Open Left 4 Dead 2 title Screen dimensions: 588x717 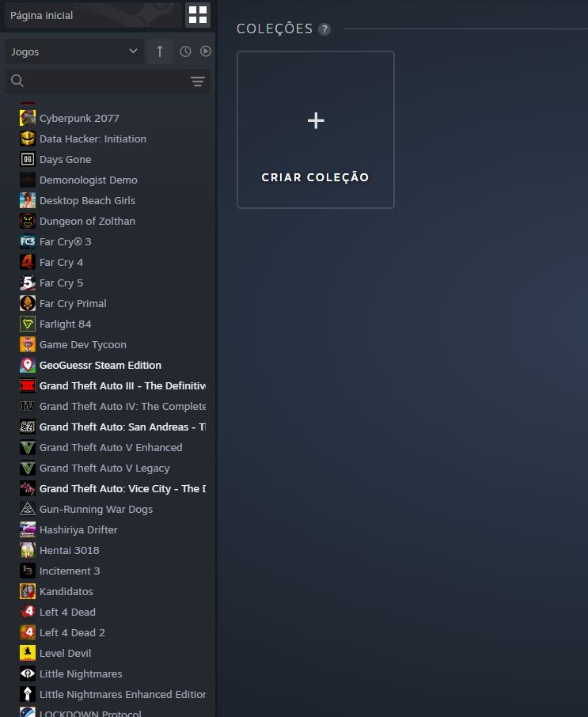[72, 632]
